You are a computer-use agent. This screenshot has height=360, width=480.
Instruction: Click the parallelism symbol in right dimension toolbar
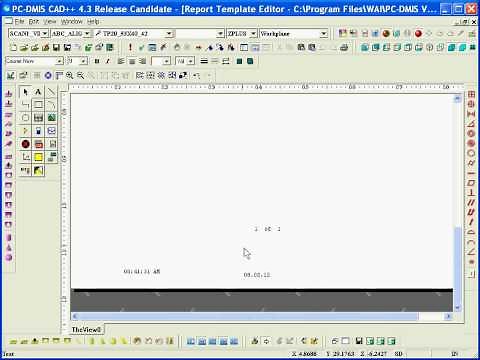[x=471, y=202]
